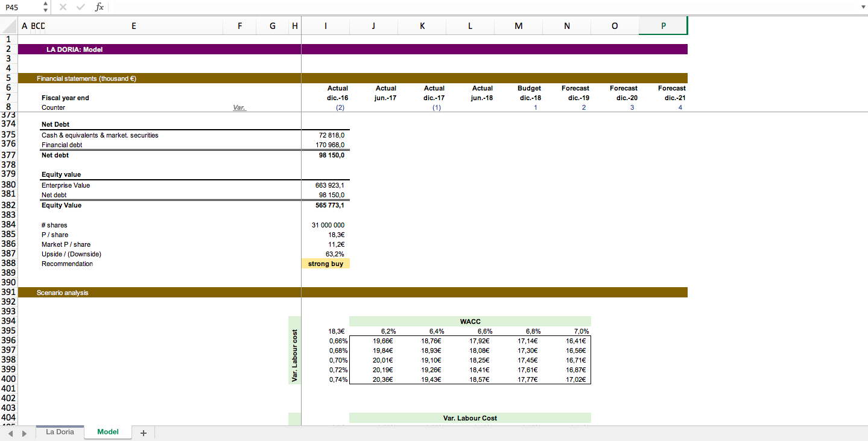The image size is (868, 441).
Task: Select scenario cell 18,25€
Action: click(470, 360)
